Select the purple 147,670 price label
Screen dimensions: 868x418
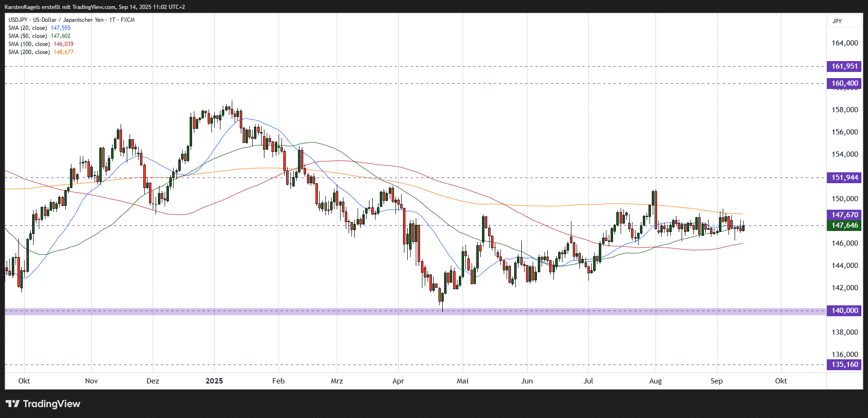tap(844, 215)
